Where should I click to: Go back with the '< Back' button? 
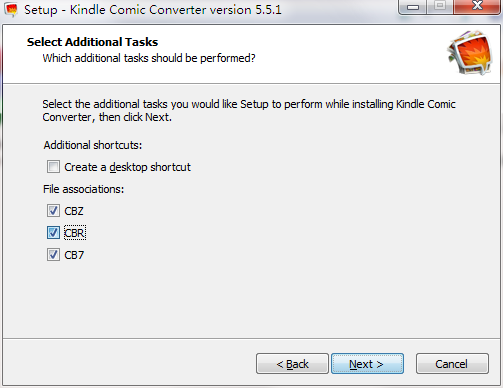tap(292, 364)
